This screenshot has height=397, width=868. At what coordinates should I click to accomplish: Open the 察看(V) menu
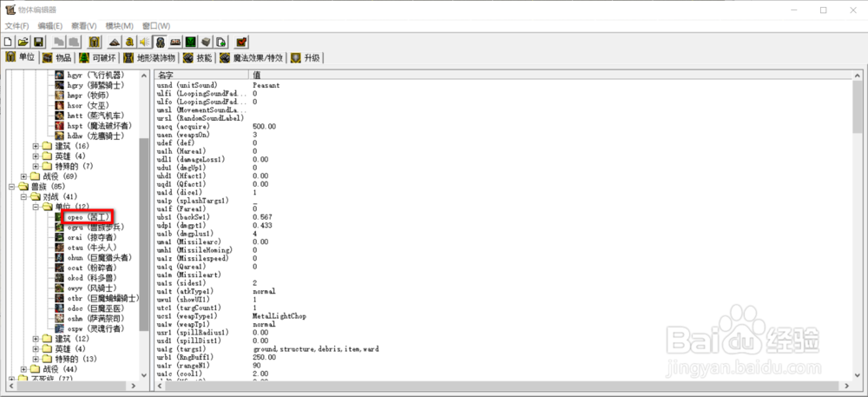point(83,26)
